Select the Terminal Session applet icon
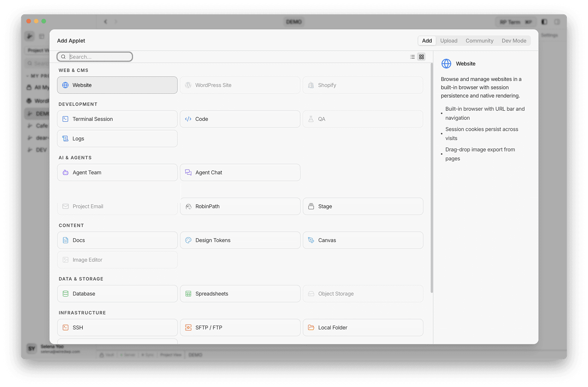The width and height of the screenshot is (588, 387). tap(66, 119)
